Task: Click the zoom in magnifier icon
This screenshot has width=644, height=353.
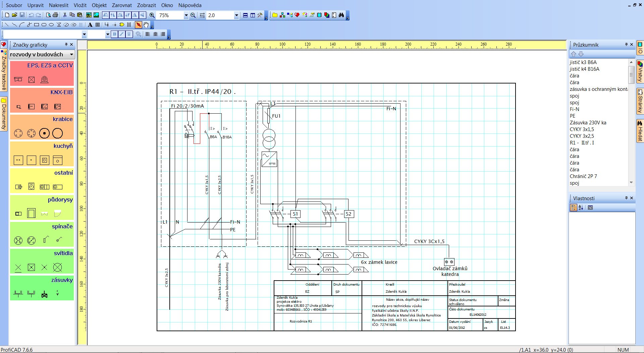Action: pyautogui.click(x=152, y=15)
